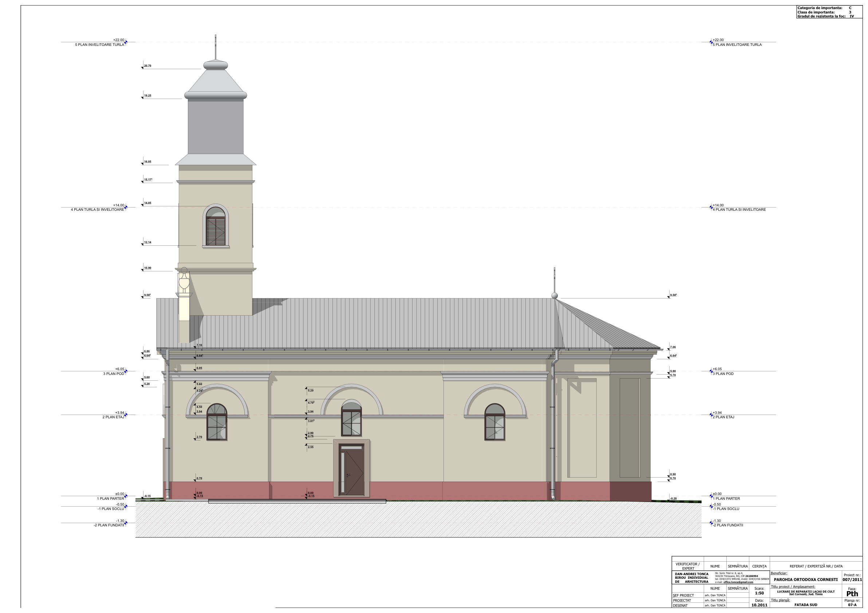
Task: Click the right ±0.00 PLAN PARTER level marker
Action: [711, 496]
